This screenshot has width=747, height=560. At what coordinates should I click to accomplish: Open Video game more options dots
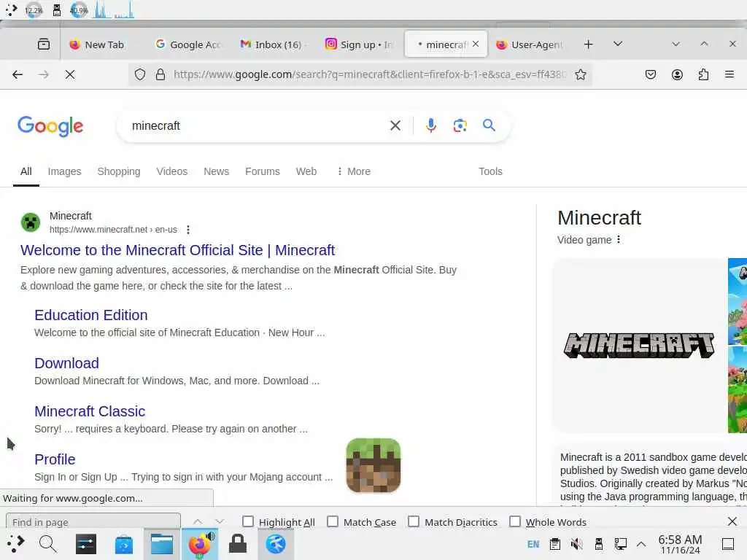[619, 239]
